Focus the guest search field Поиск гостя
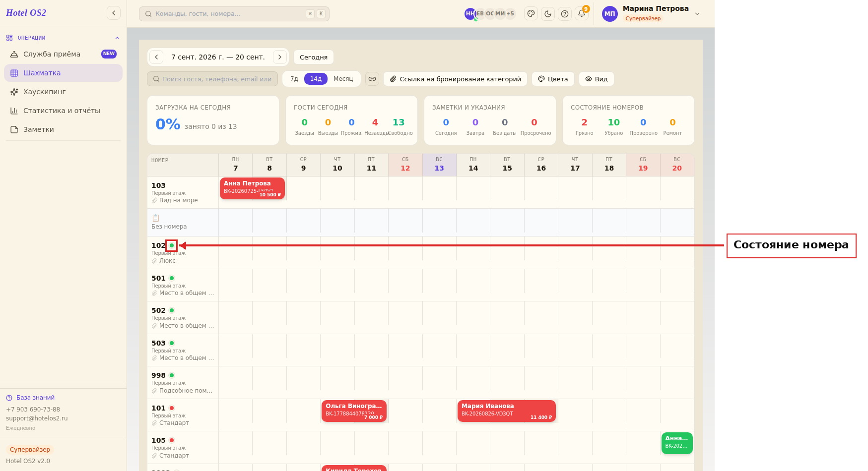This screenshot has height=471, width=868. coord(212,79)
